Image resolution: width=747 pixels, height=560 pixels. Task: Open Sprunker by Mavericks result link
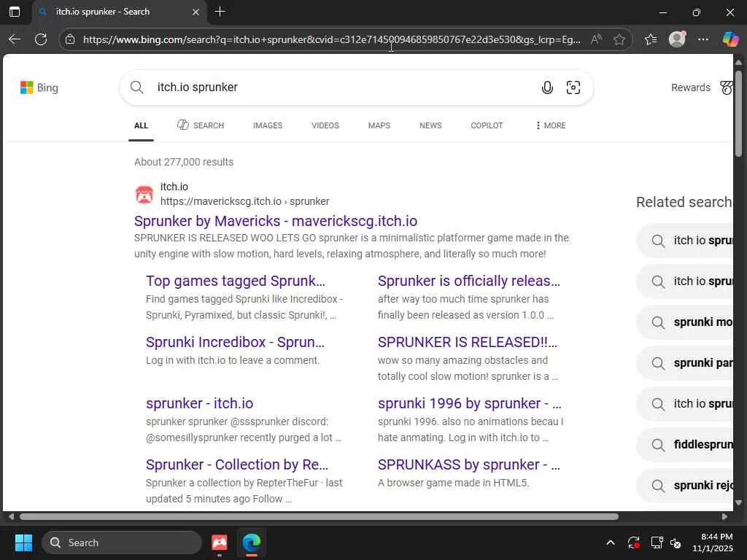[x=275, y=221]
